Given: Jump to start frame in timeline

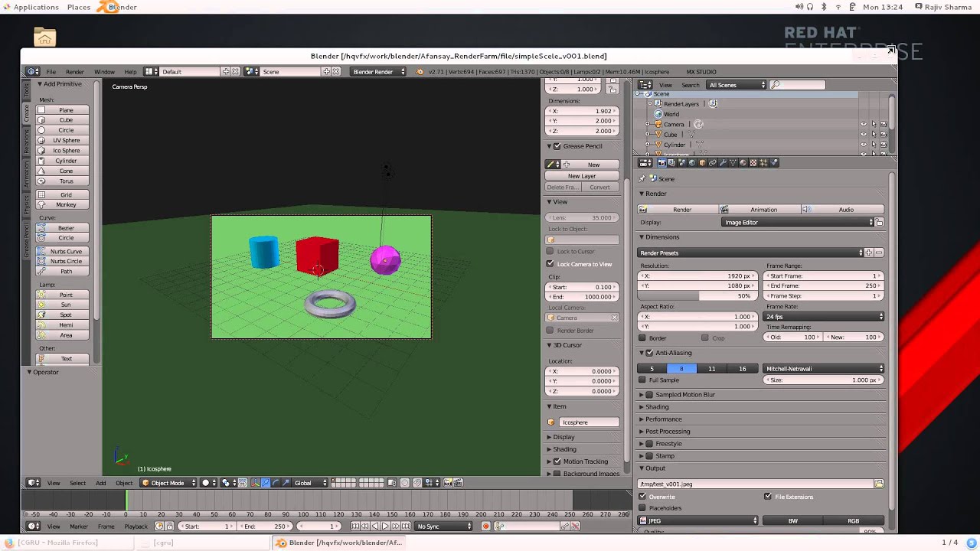Looking at the screenshot, I should click(x=355, y=526).
